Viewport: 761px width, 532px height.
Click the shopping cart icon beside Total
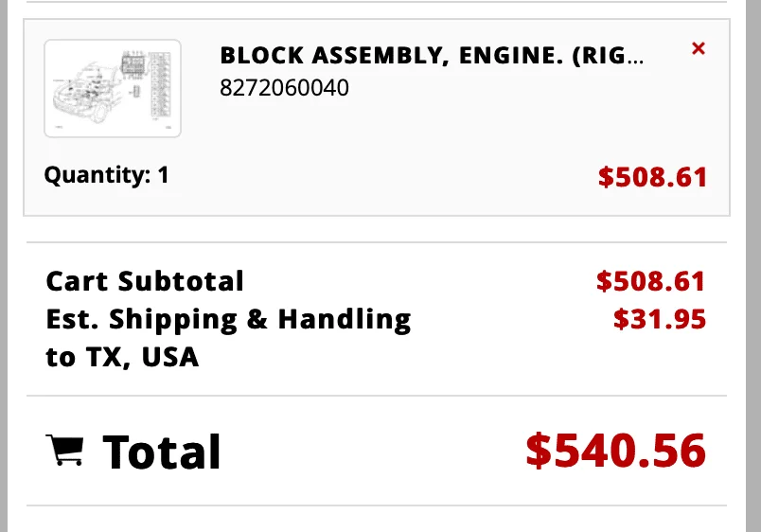pyautogui.click(x=64, y=450)
